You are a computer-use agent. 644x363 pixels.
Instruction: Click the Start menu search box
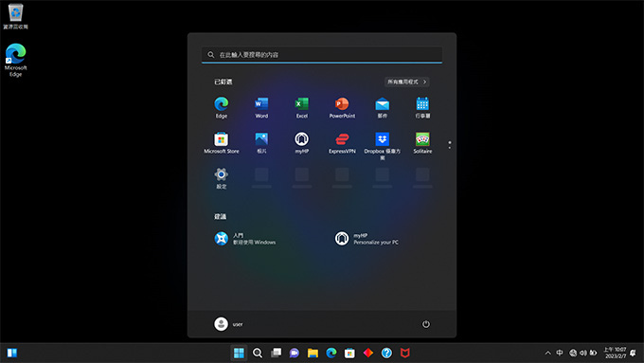[x=322, y=55]
